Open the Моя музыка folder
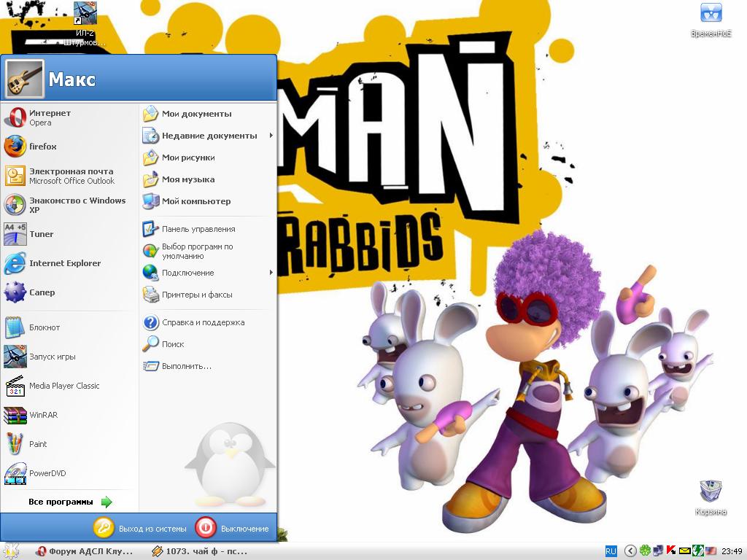 [x=208, y=179]
